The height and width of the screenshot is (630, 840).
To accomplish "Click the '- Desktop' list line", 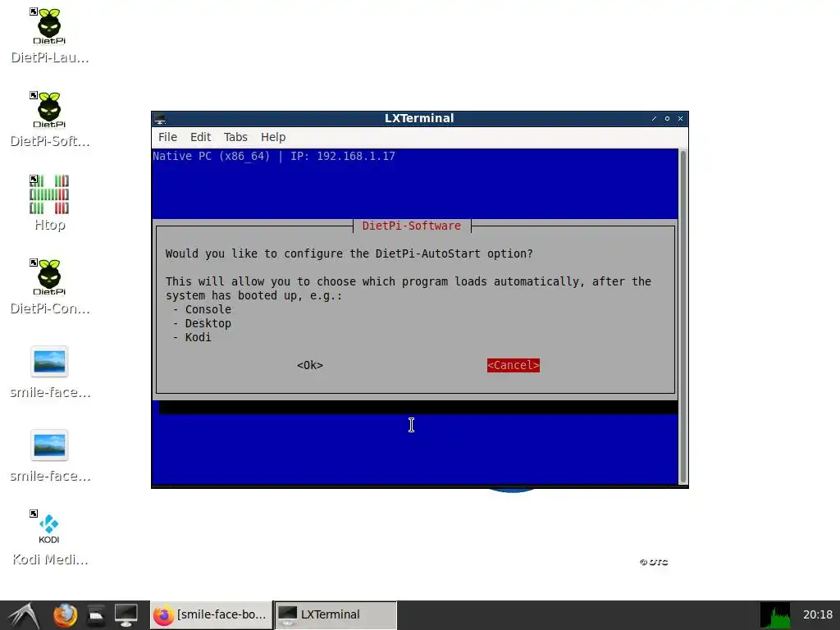I will pyautogui.click(x=202, y=323).
